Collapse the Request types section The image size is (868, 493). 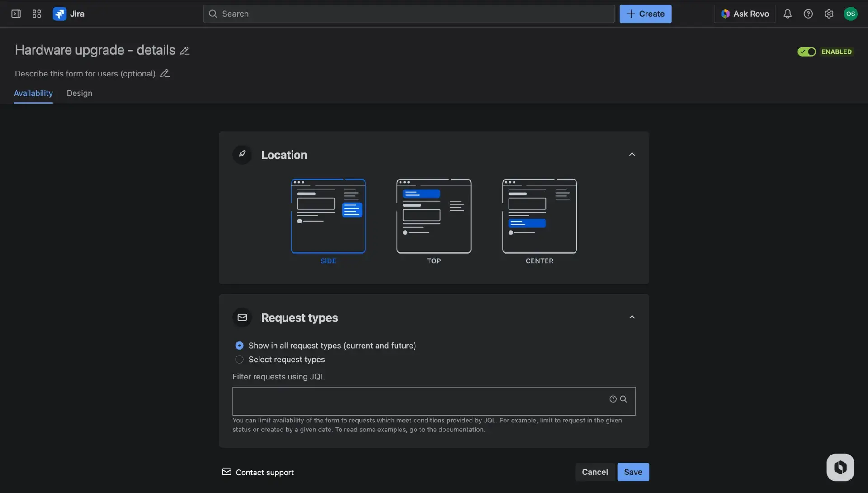[x=632, y=317]
